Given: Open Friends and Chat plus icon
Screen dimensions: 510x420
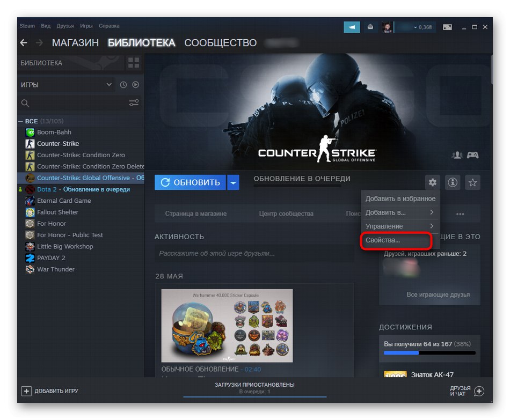Looking at the screenshot, I should [479, 391].
